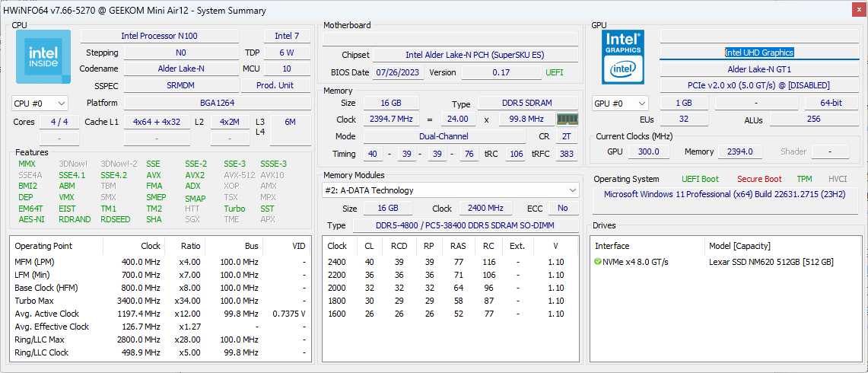The height and width of the screenshot is (373, 868).
Task: Click the Turbo Max operating point row
Action: tap(160, 301)
